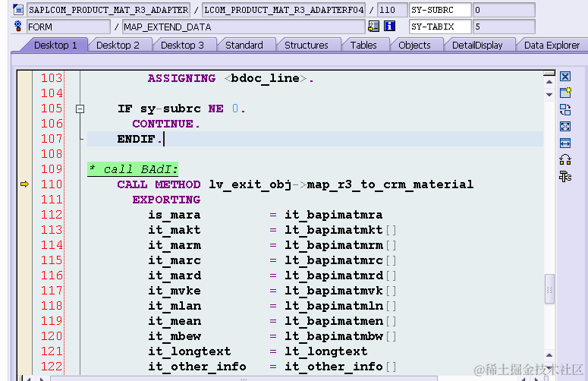Click variable lt_bapimatmrm on line 114

click(x=333, y=245)
